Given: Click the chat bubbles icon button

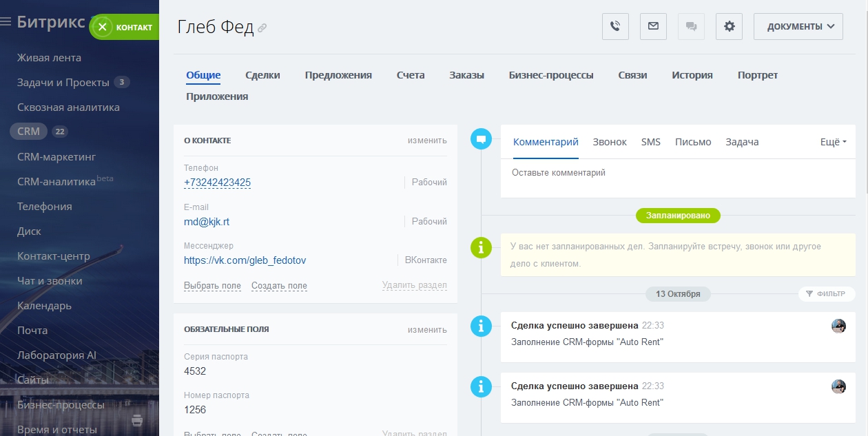Looking at the screenshot, I should [691, 27].
